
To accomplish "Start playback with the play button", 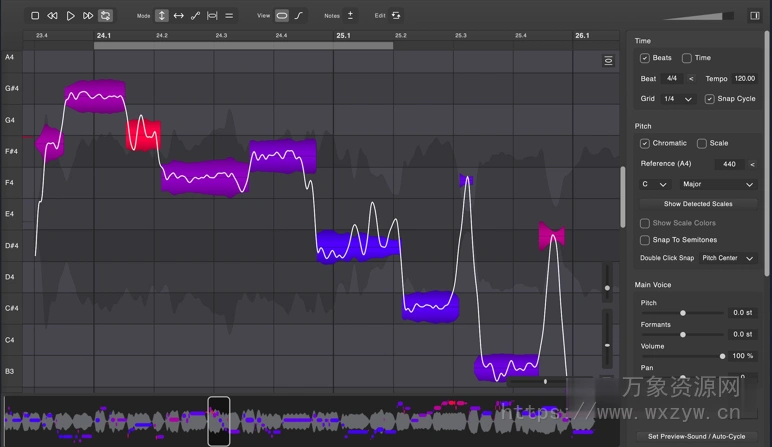I will coord(70,16).
